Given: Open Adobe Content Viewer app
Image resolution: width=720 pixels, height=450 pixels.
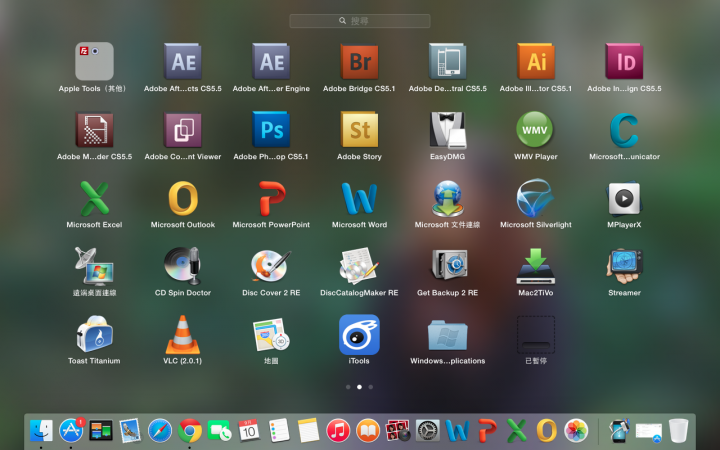Looking at the screenshot, I should point(183,129).
